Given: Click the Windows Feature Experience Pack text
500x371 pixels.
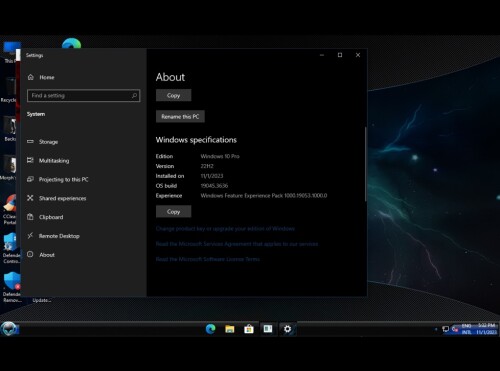Looking at the screenshot, I should pyautogui.click(x=264, y=196).
